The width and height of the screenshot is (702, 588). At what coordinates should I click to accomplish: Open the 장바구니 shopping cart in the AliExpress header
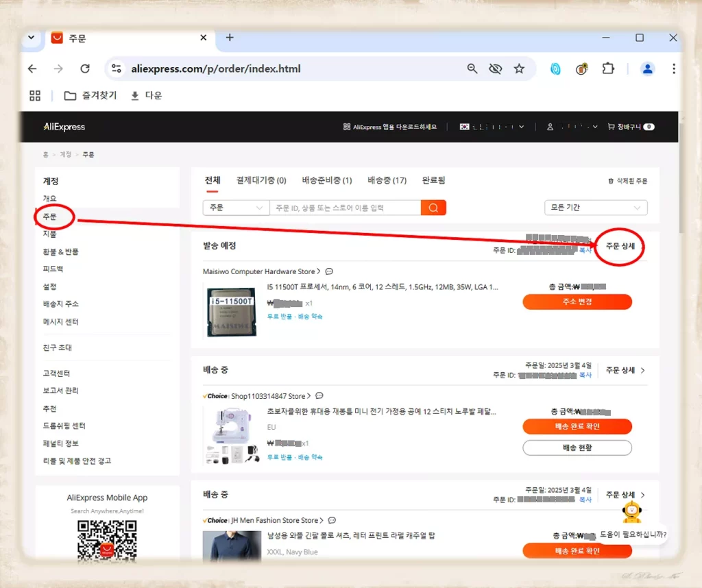coord(631,127)
